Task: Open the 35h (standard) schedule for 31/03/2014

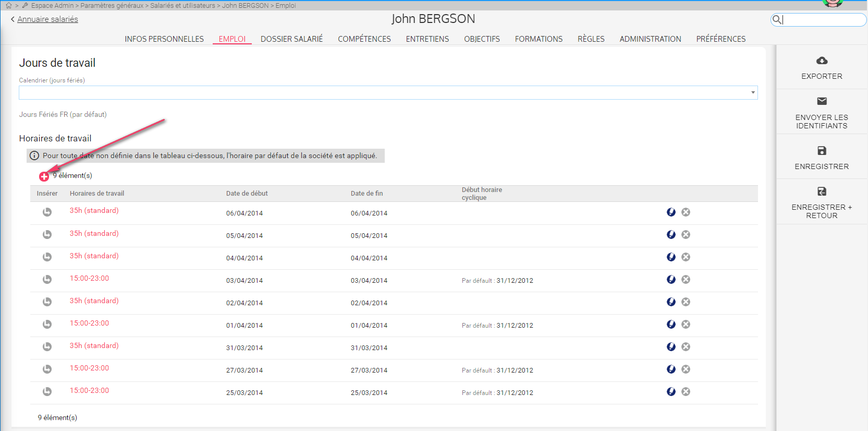Action: [94, 345]
